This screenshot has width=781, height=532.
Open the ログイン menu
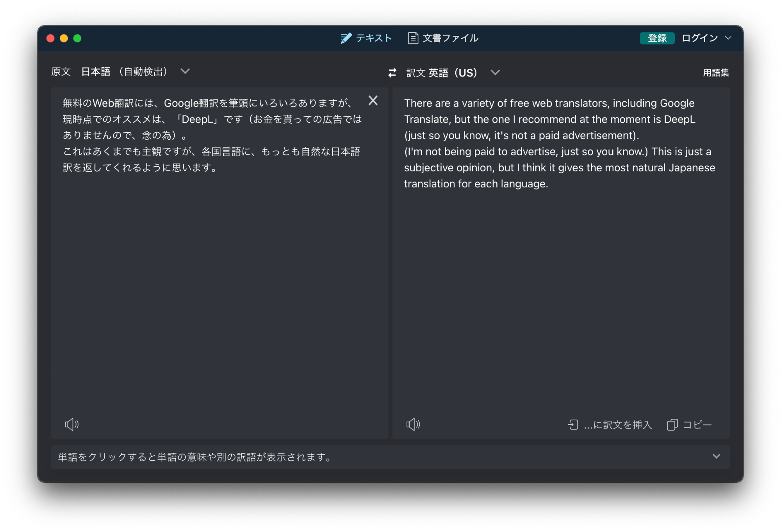tap(706, 38)
